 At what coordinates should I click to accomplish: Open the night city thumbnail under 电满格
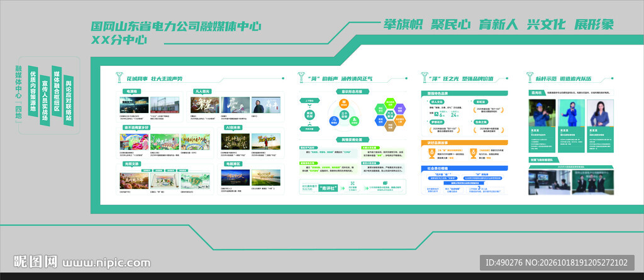(x=134, y=105)
